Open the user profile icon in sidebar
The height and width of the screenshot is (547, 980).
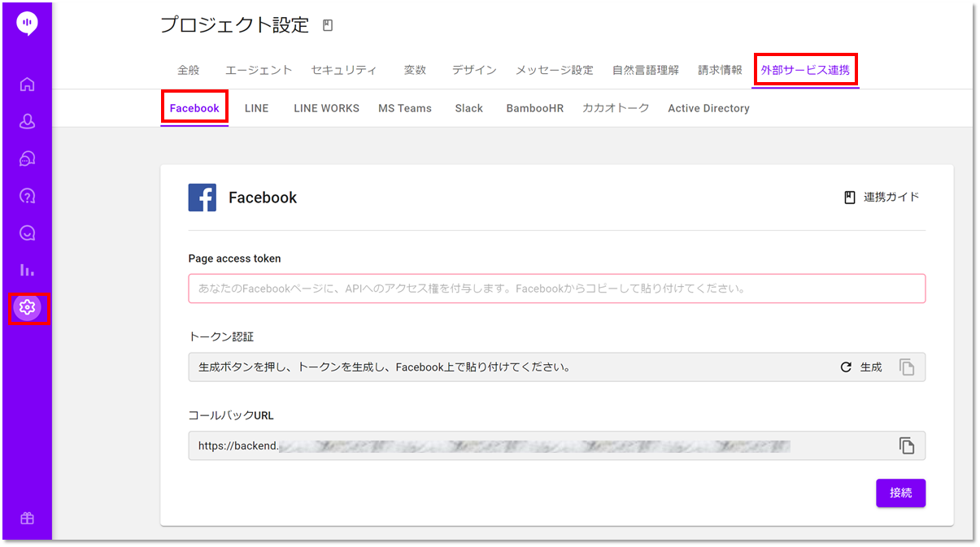click(x=27, y=121)
